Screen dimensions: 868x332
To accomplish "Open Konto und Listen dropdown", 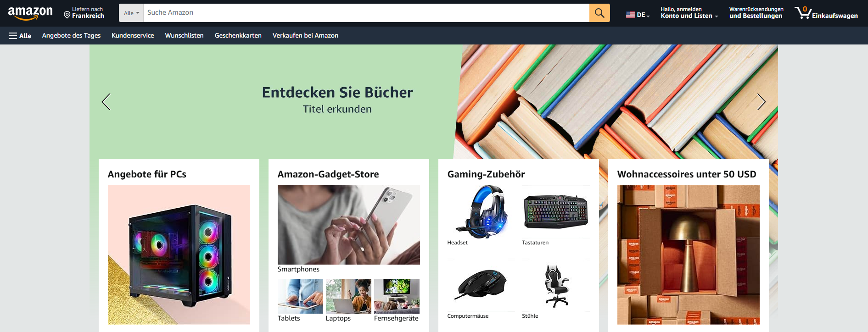I will pos(689,13).
